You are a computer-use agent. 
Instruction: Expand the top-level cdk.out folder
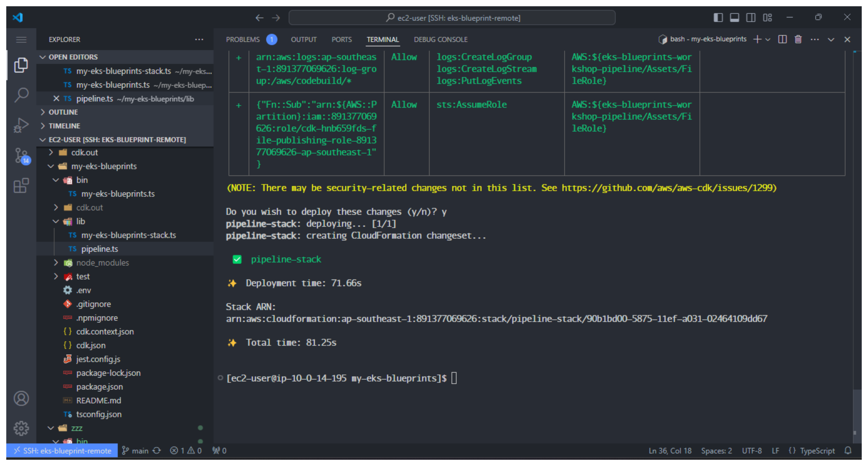125,152
